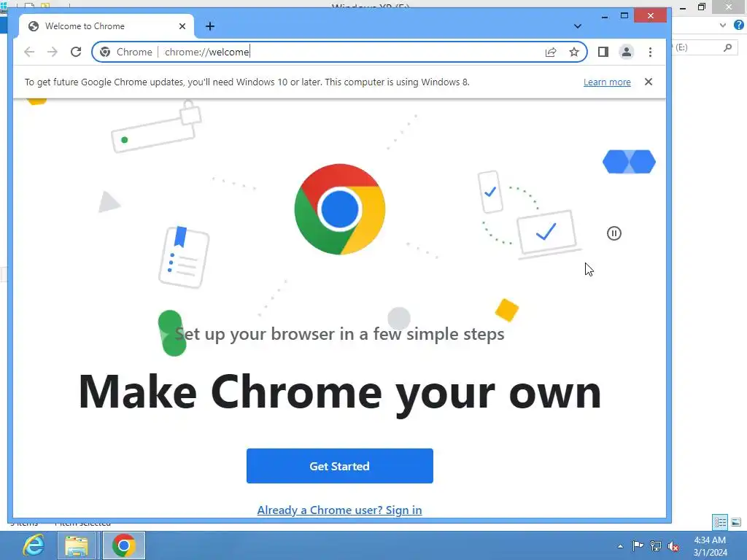Pause the welcome page animation
The image size is (747, 560).
614,233
